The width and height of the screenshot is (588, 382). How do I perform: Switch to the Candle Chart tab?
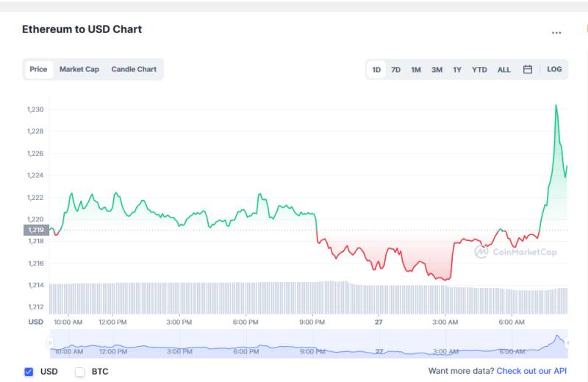[x=134, y=69]
